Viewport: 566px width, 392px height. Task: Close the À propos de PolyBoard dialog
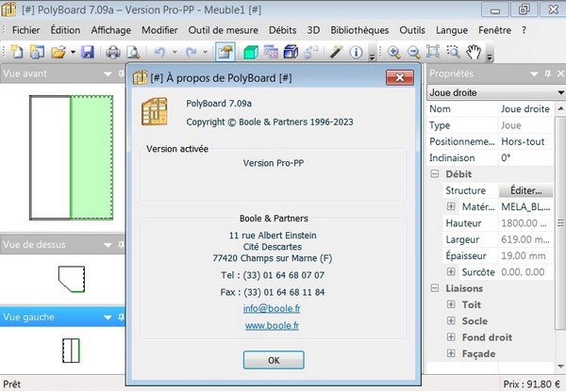pos(400,77)
